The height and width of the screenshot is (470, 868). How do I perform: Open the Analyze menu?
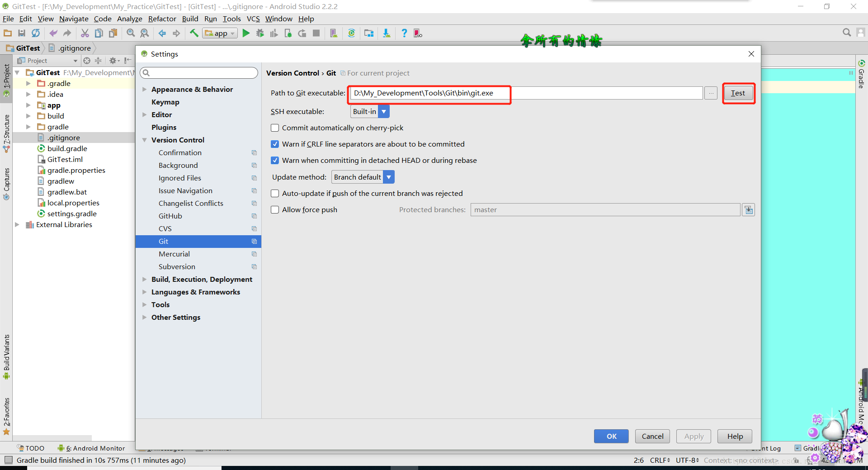point(130,19)
